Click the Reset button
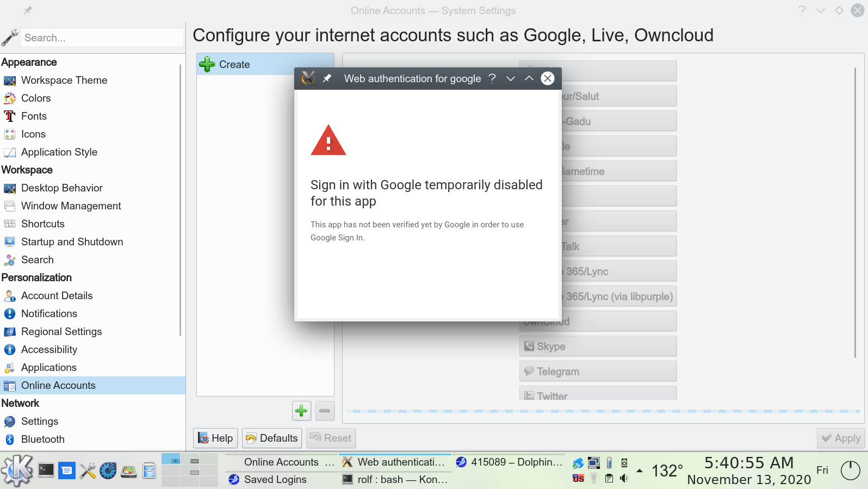Image resolution: width=868 pixels, height=489 pixels. click(x=331, y=438)
